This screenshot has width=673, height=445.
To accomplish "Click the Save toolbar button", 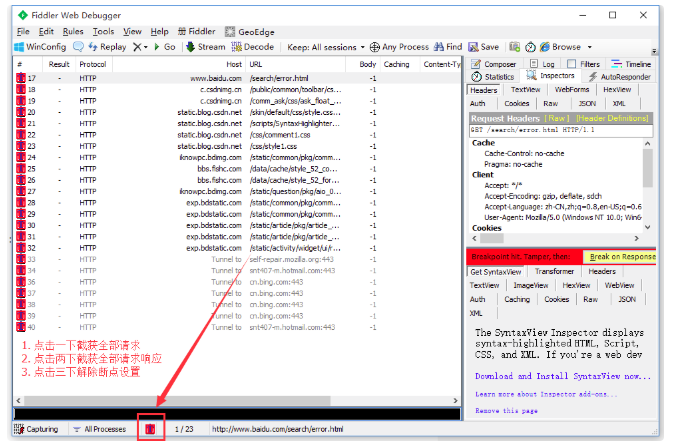I will (x=483, y=47).
